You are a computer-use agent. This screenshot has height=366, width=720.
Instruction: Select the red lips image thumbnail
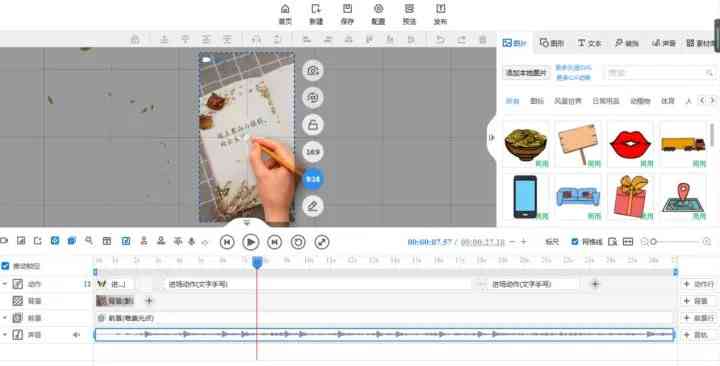click(x=630, y=144)
